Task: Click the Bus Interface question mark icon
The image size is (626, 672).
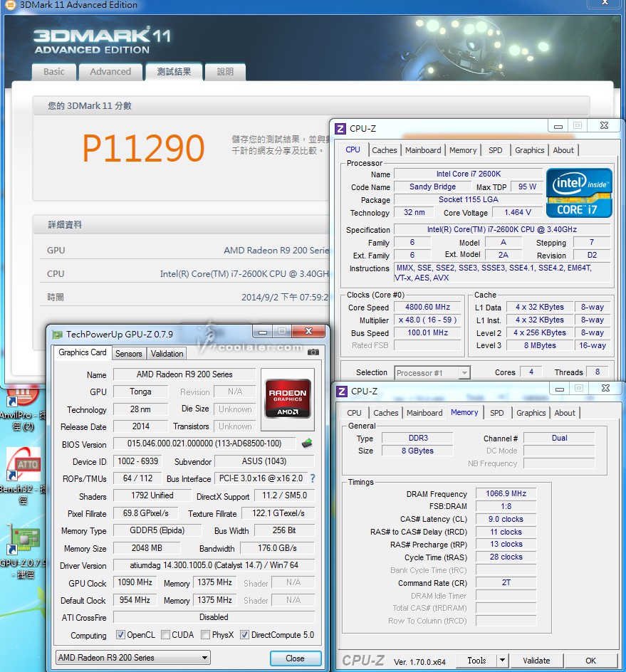Action: coord(313,478)
